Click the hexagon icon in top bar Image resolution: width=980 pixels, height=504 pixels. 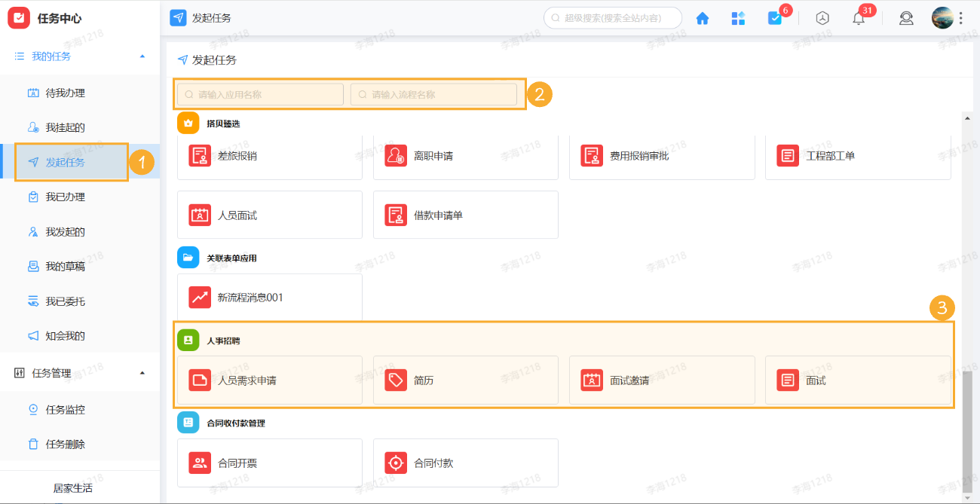[x=822, y=19]
